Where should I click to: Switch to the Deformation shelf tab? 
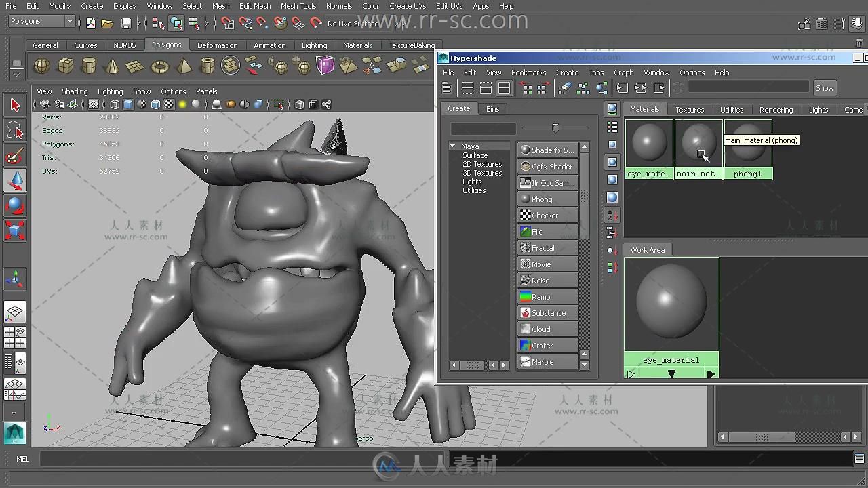217,45
